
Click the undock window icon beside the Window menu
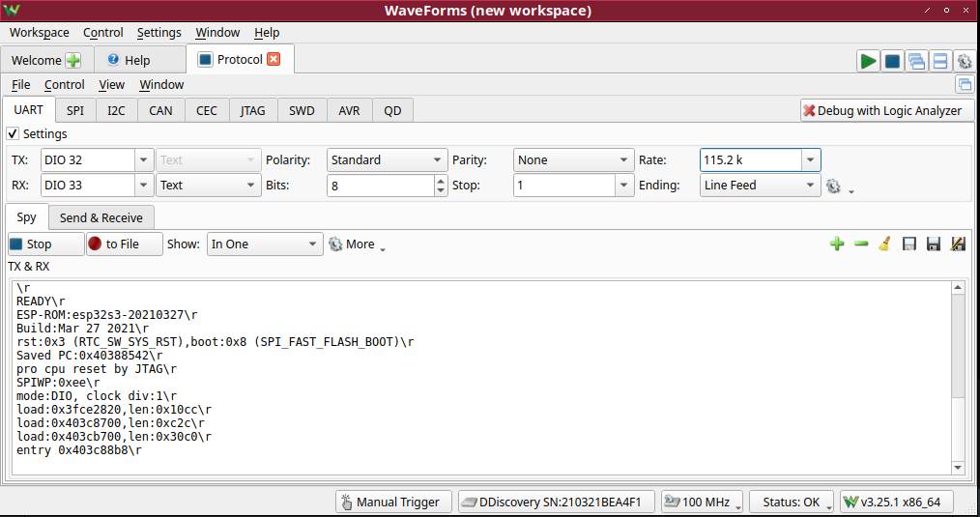(965, 84)
